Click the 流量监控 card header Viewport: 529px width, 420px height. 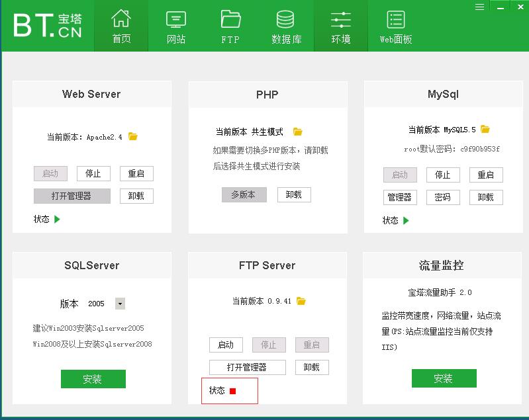[442, 265]
